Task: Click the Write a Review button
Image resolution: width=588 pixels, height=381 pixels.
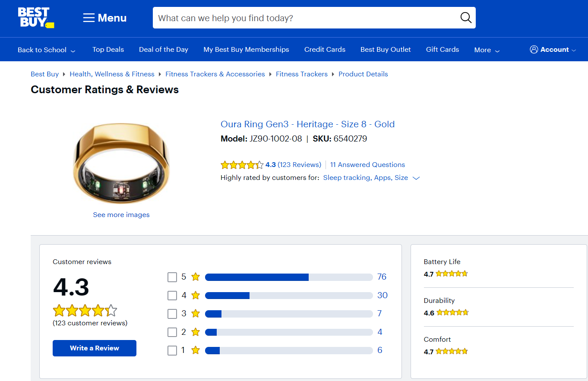Action: pos(95,348)
